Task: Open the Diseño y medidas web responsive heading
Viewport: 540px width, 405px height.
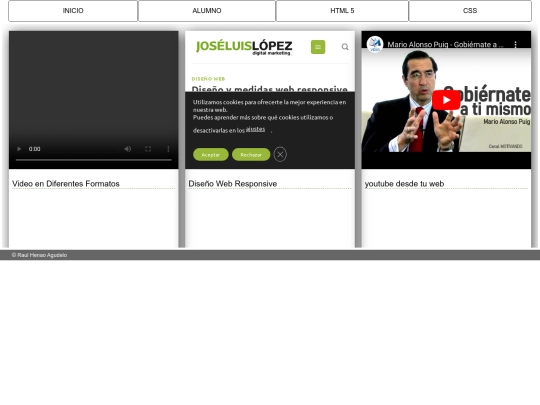Action: (269, 89)
